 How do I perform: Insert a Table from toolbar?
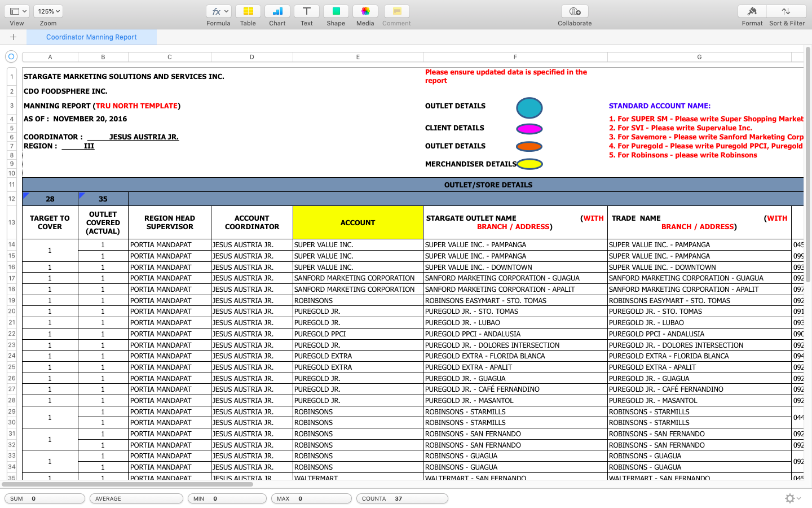click(x=248, y=11)
